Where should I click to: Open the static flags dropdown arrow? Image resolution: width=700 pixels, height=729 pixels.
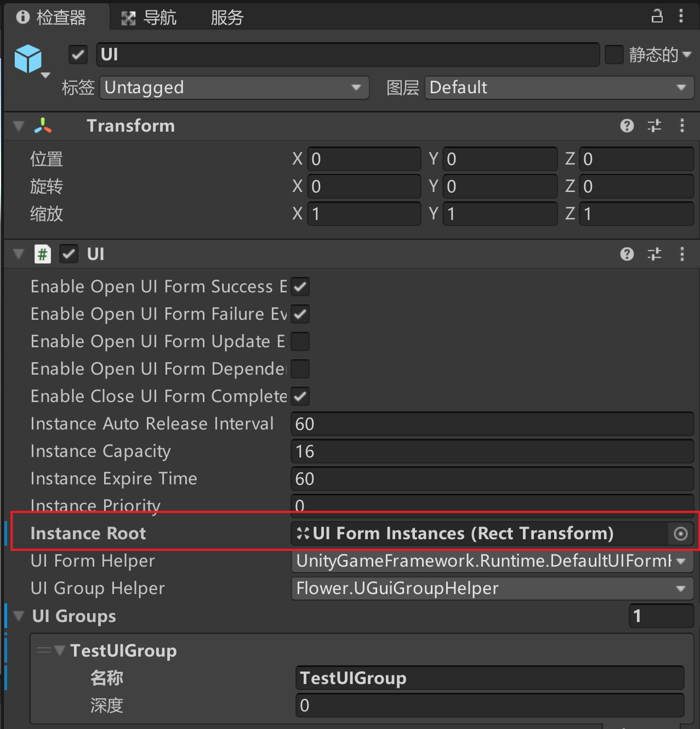(686, 54)
